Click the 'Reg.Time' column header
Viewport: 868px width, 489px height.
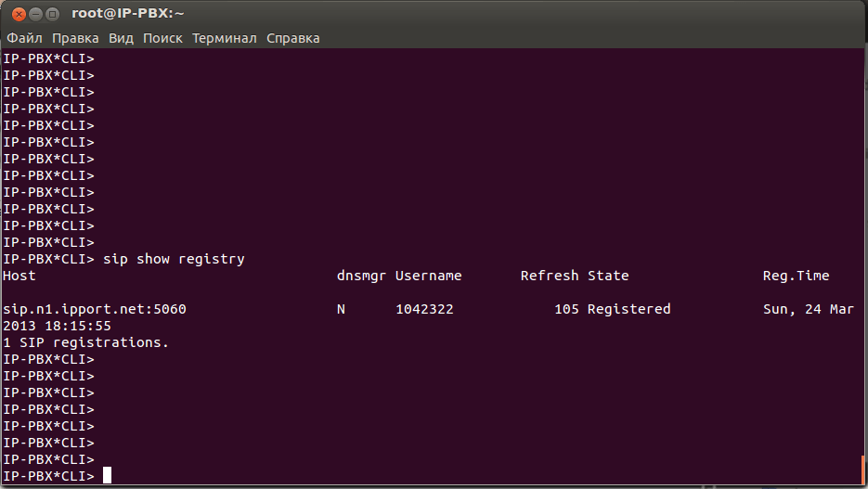(x=796, y=276)
